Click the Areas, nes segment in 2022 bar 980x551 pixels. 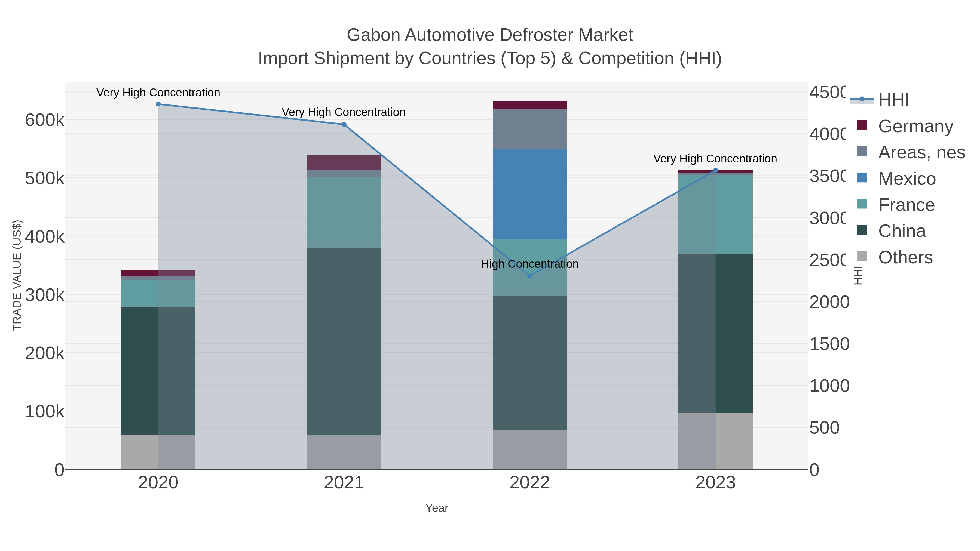(529, 129)
